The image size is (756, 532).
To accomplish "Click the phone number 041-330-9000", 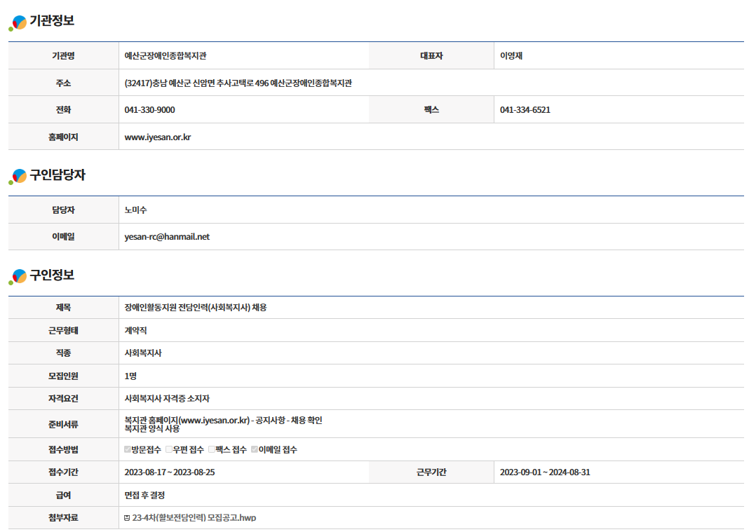I will (149, 110).
